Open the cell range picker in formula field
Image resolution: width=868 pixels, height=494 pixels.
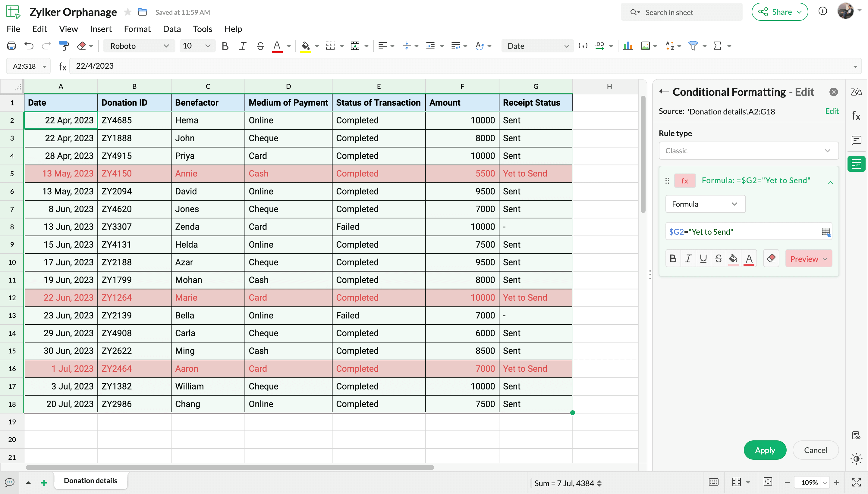826,232
